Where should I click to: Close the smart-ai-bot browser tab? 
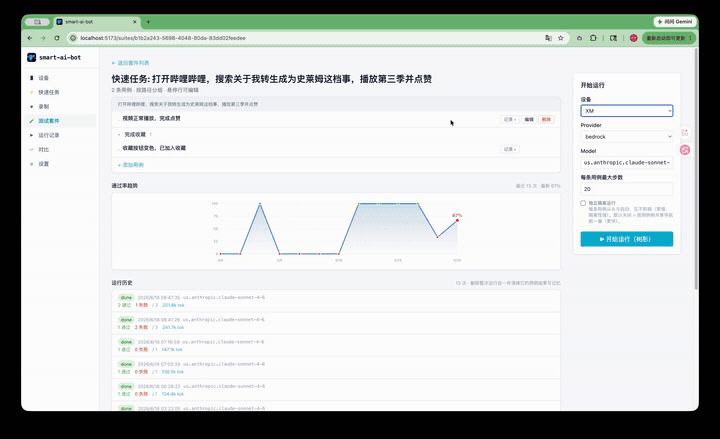[x=135, y=22]
